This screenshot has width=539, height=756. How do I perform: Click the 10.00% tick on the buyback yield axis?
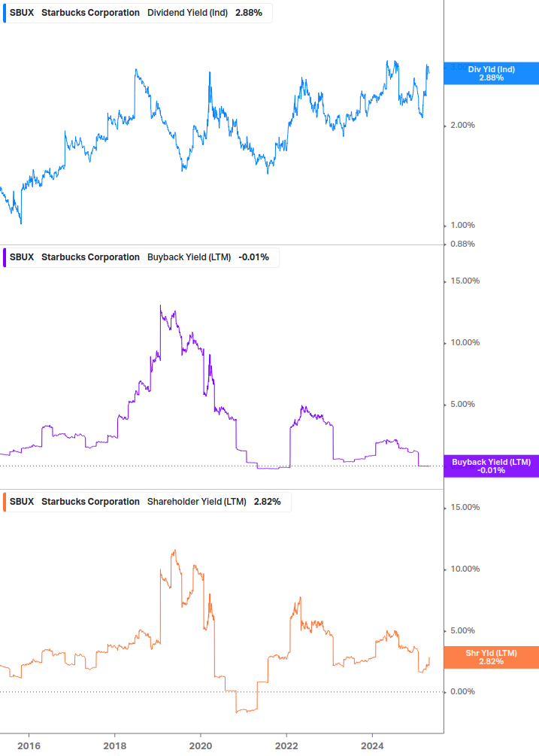tap(465, 343)
